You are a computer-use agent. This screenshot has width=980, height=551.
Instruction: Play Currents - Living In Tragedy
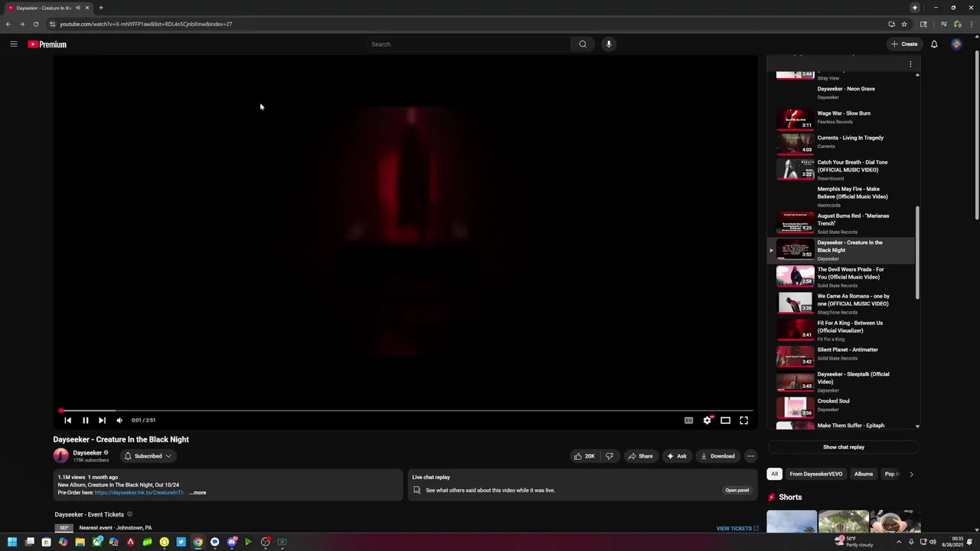pos(841,143)
